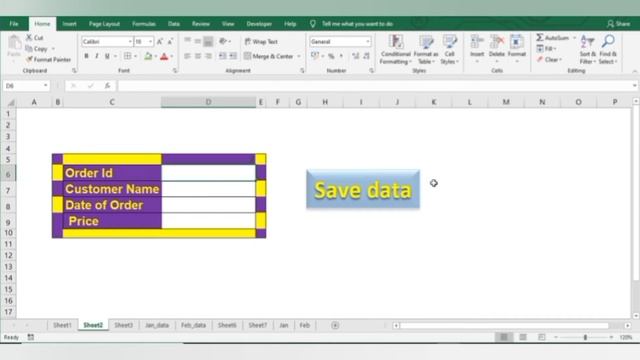Open the Clear menu
Screen dimensions: 640x360
pyautogui.click(x=549, y=60)
